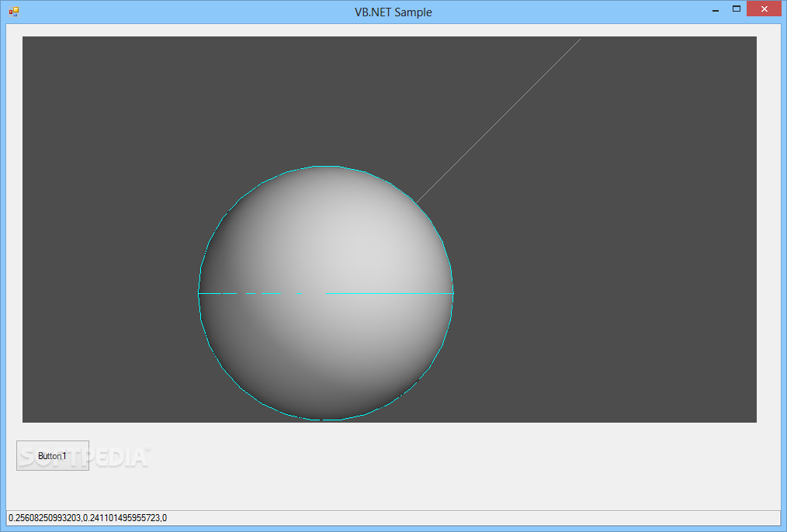Click the VB.NET Sample title text
The image size is (787, 532).
coord(393,12)
